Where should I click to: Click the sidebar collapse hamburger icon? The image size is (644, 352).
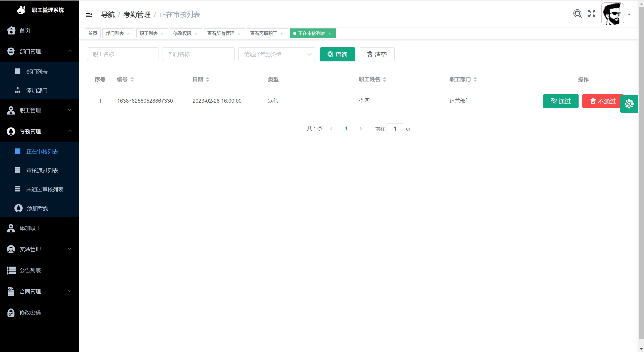(x=89, y=14)
